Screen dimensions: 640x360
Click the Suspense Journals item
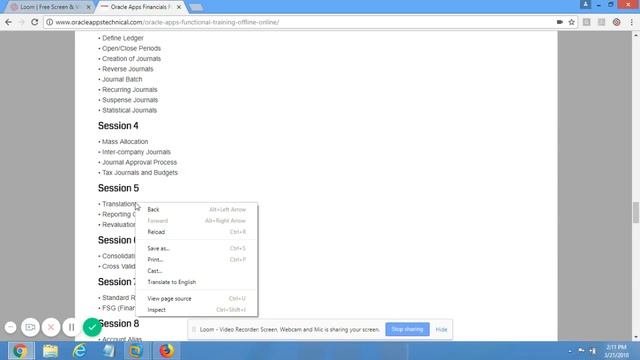pos(130,100)
